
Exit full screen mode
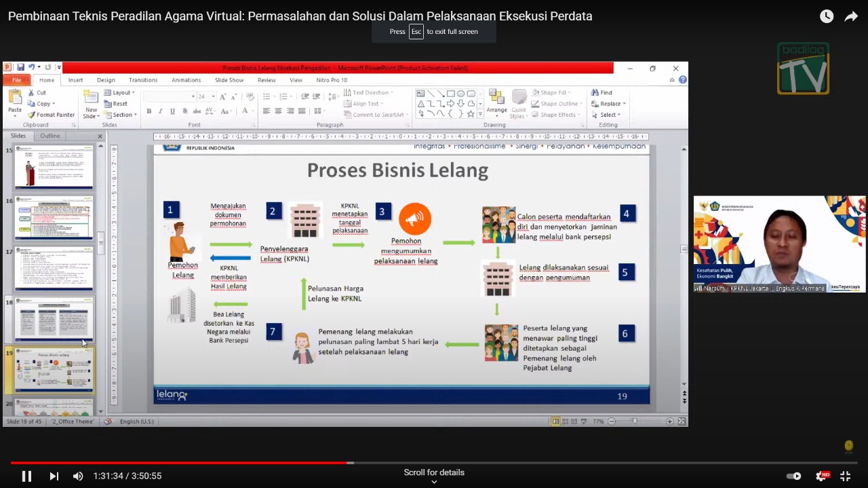(x=846, y=476)
